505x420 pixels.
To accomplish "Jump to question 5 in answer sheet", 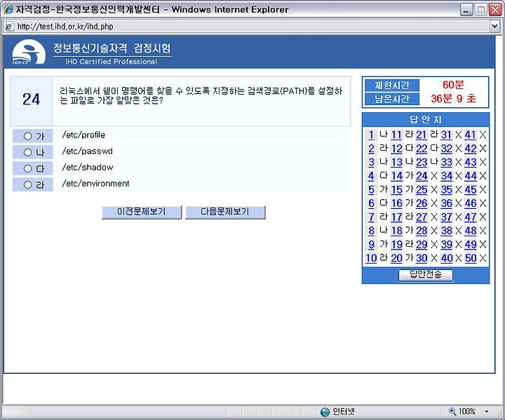I will pos(371,190).
